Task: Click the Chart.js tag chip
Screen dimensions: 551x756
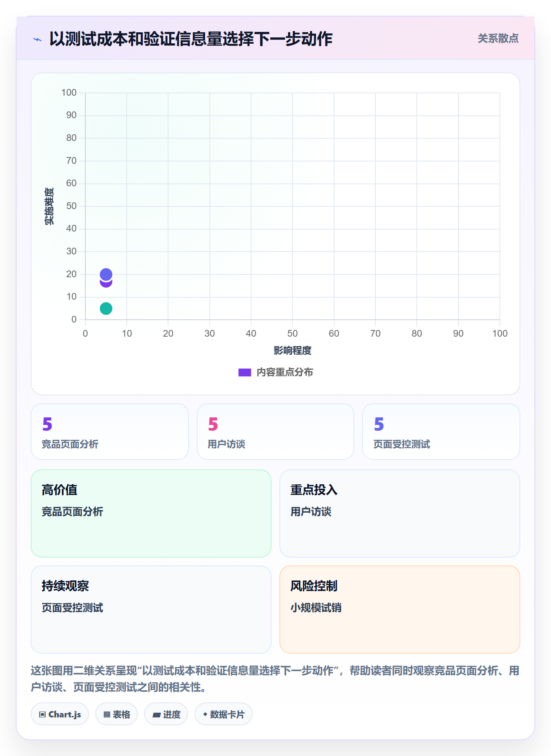Action: 60,714
